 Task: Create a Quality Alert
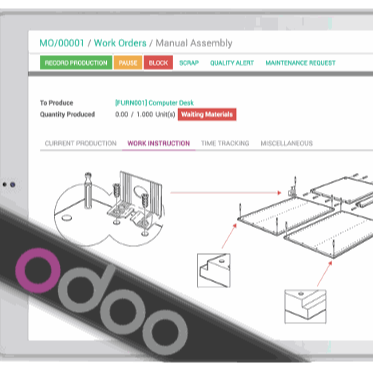pos(232,63)
